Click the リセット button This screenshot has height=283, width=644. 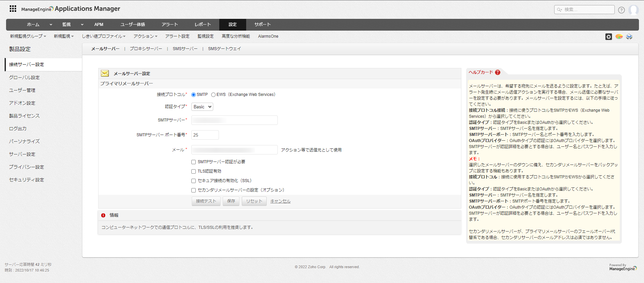254,201
